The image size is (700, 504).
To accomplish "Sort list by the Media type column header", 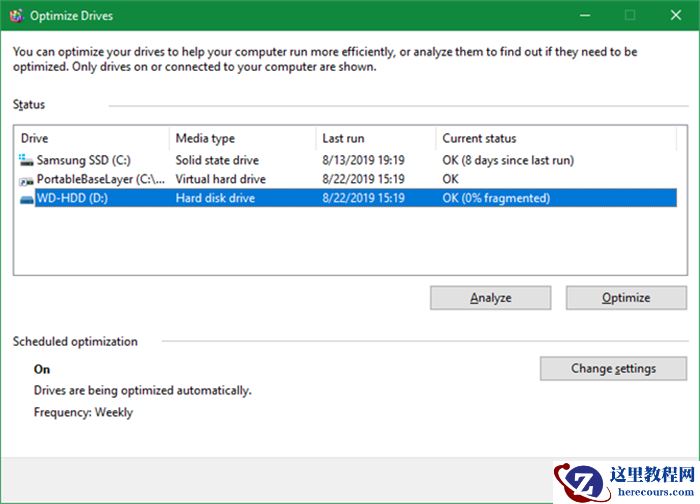I will 243,138.
